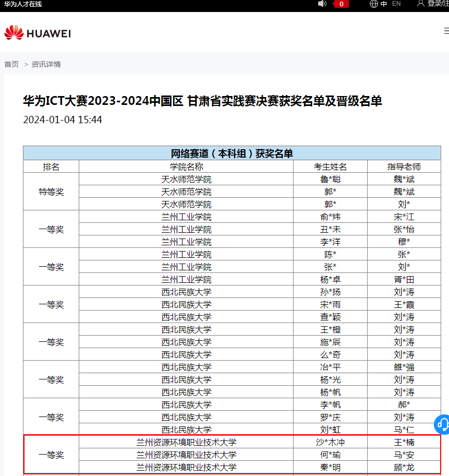Select teacher name 穆*
Viewport: 449px width, 476px height.
coord(404,242)
